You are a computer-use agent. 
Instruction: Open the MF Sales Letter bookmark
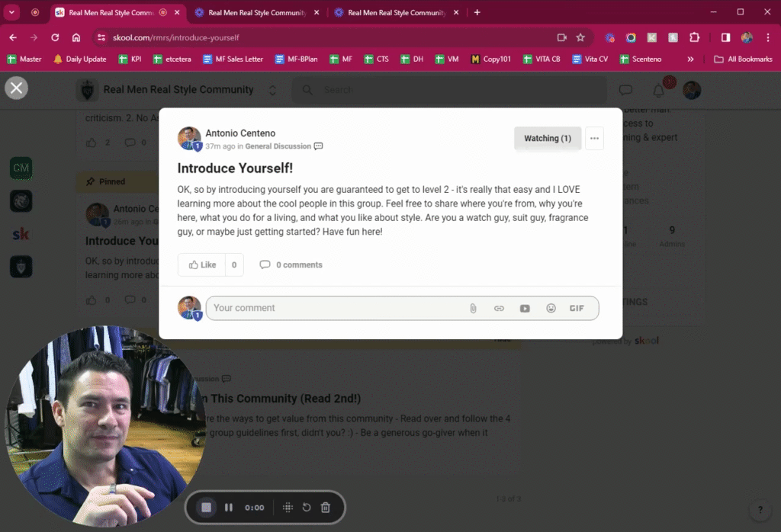[x=233, y=59]
